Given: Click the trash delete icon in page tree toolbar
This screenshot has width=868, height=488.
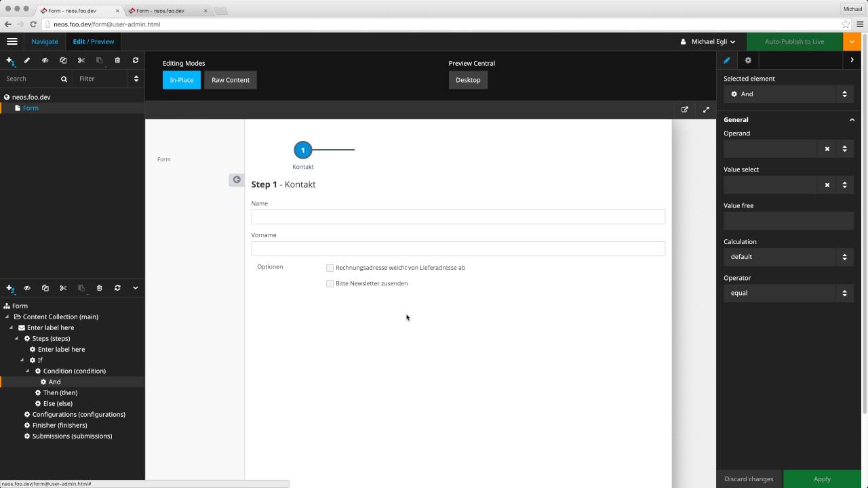Looking at the screenshot, I should (117, 60).
